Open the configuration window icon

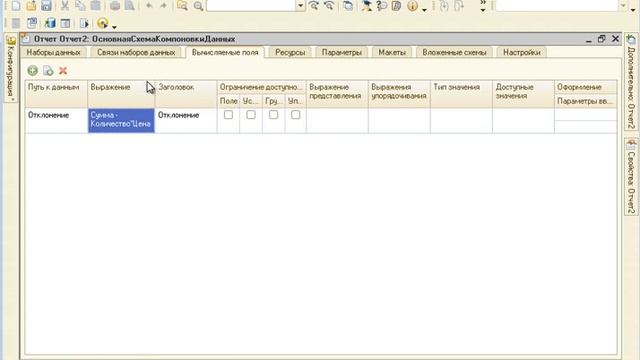tap(32, 23)
